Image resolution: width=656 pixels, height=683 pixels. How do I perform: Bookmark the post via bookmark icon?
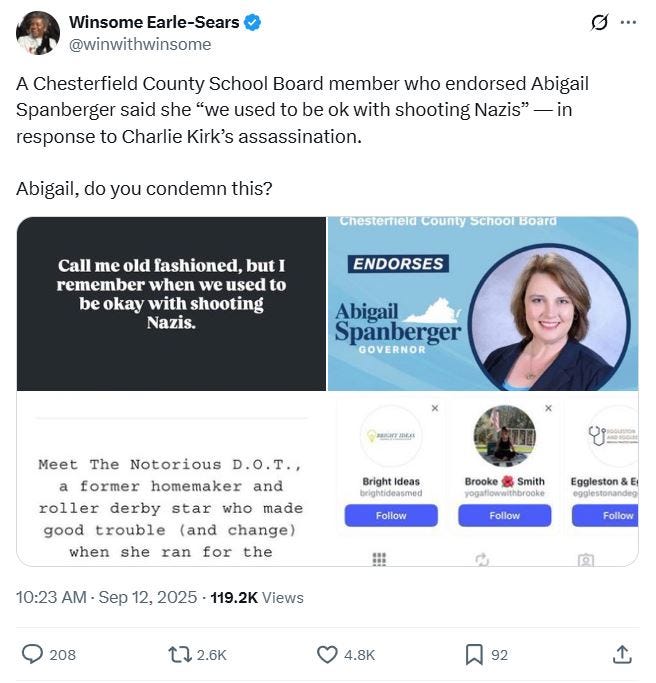click(x=474, y=655)
